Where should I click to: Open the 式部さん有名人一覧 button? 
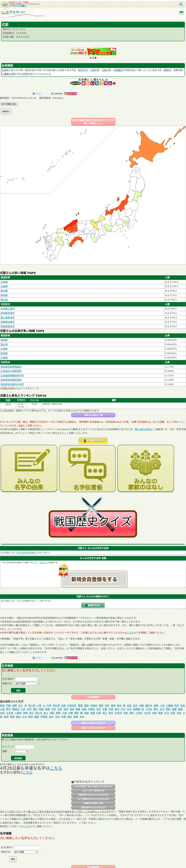click(93, 415)
